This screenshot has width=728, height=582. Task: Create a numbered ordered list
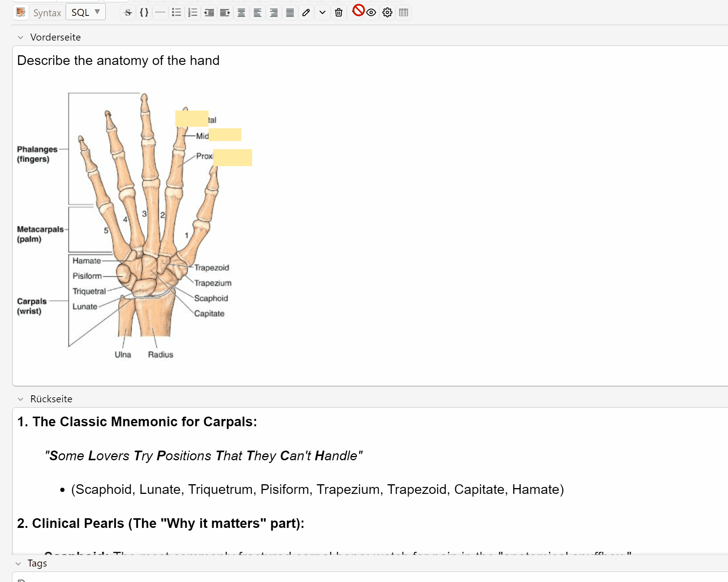(193, 13)
